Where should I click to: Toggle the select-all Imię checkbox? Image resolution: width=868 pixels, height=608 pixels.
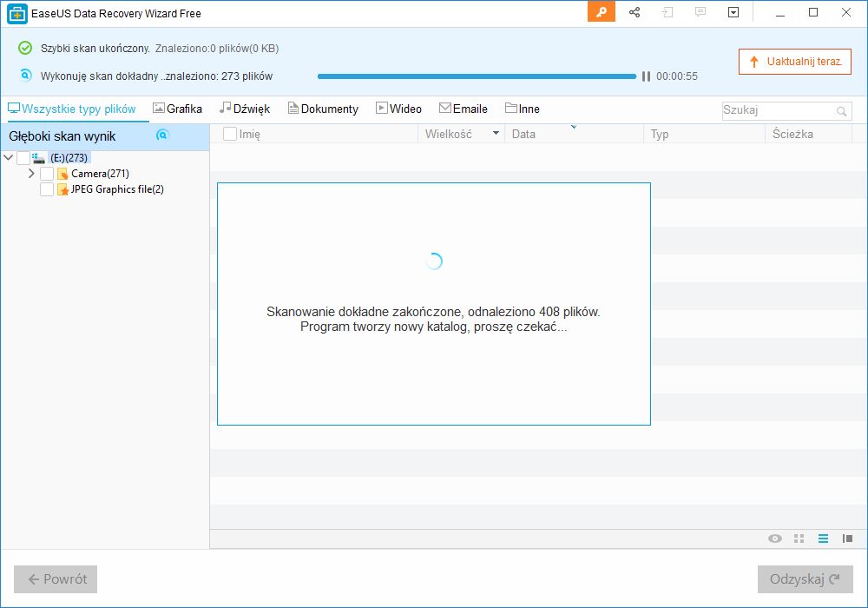click(x=230, y=134)
